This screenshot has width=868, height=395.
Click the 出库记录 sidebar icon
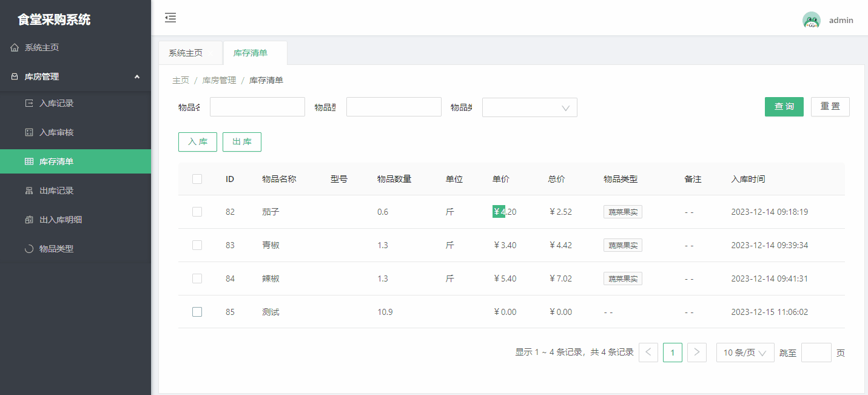[x=29, y=191]
